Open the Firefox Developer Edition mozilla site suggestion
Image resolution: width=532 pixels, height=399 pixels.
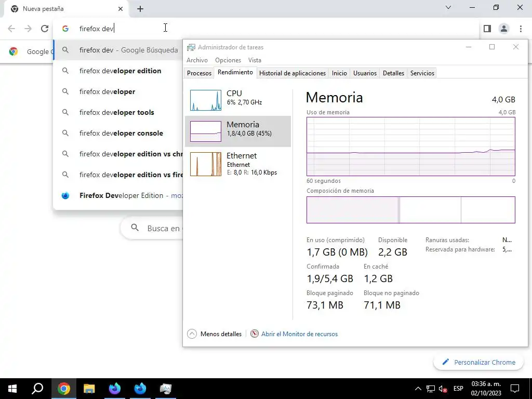pyautogui.click(x=118, y=195)
